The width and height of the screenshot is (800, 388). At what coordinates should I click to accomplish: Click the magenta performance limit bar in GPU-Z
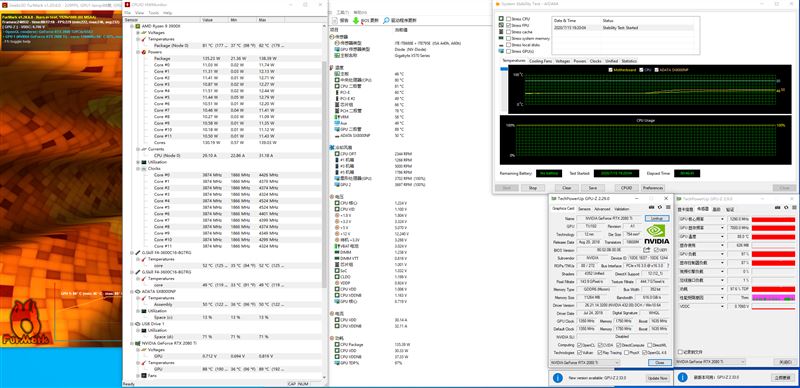(773, 298)
